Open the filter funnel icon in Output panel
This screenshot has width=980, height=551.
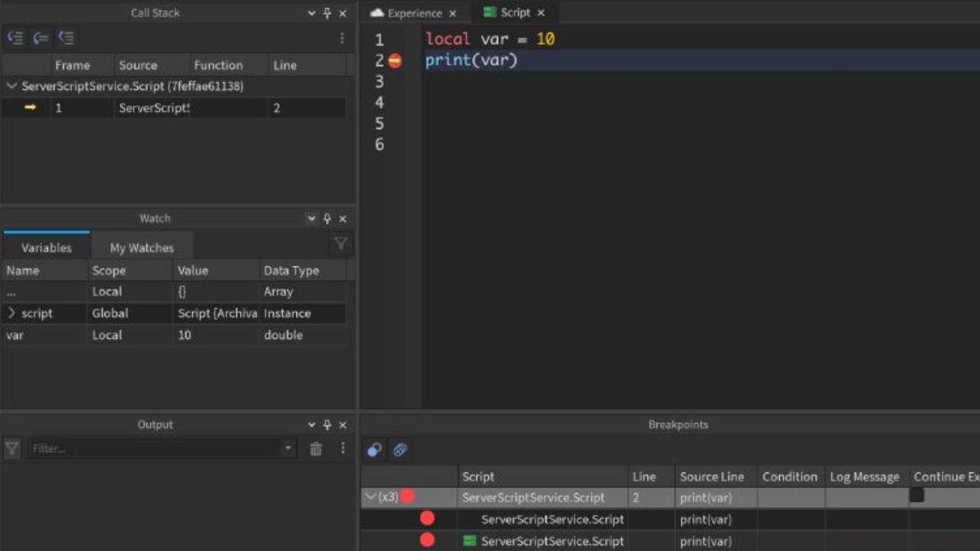pyautogui.click(x=11, y=448)
